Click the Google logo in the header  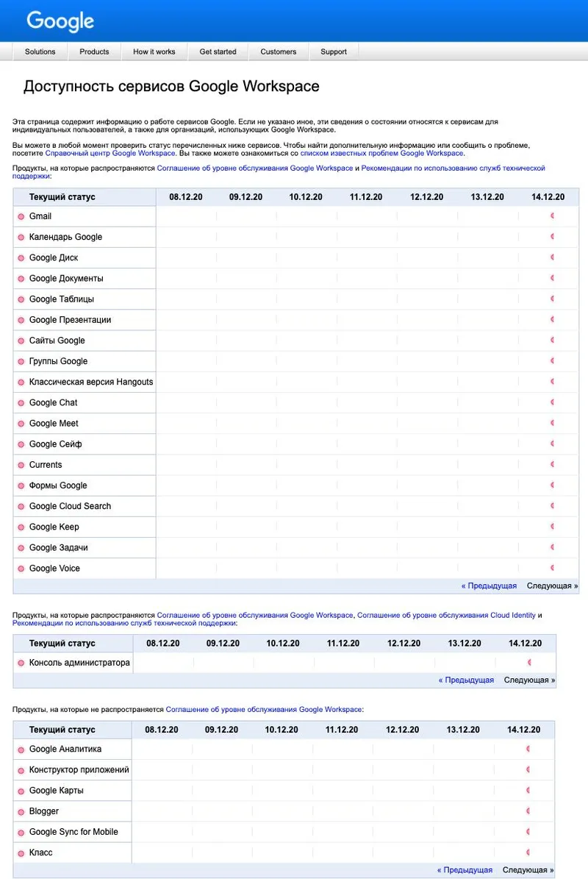click(x=60, y=21)
